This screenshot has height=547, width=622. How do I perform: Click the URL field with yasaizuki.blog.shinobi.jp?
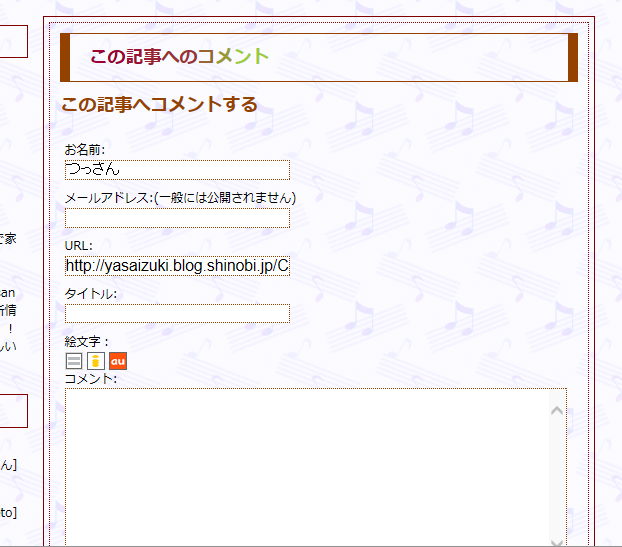(x=177, y=266)
